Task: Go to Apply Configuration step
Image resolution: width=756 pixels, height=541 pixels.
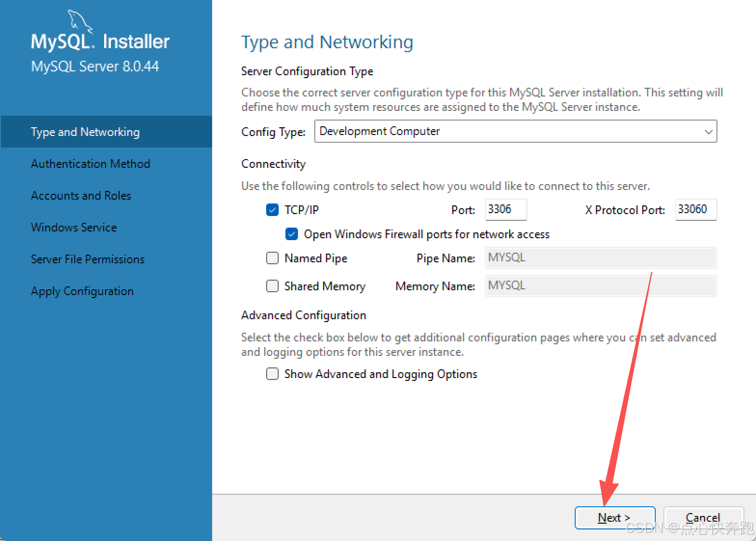Action: 82,291
